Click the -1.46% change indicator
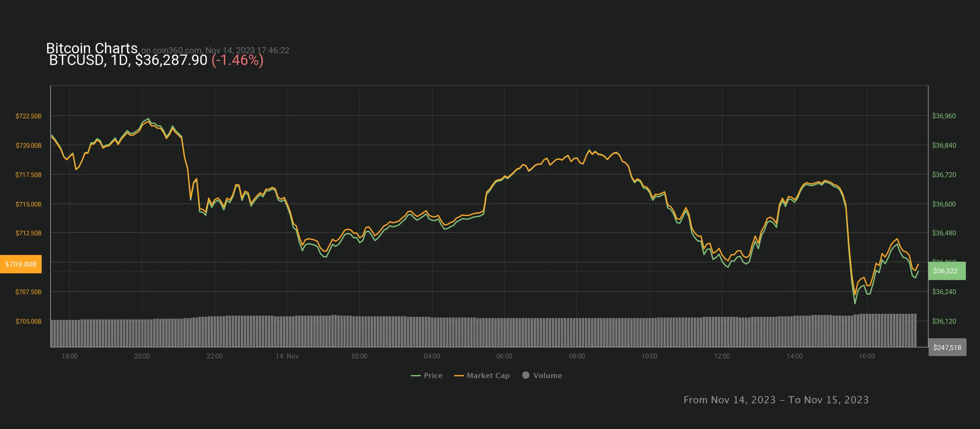 tap(237, 60)
